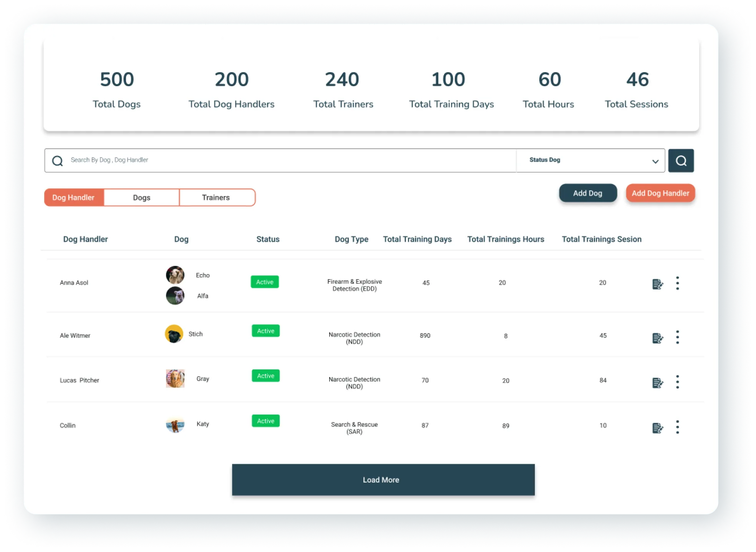Open three-dot menu for Ale Witmer row

[x=677, y=337]
